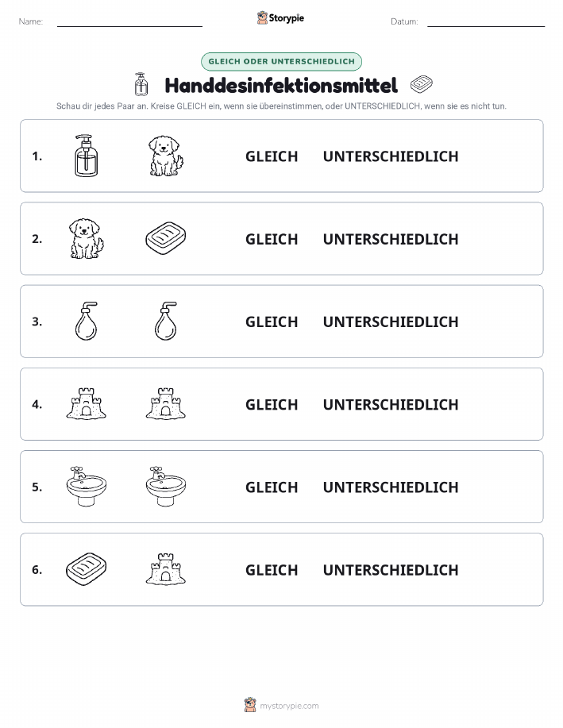Choose GLEICH for row 5
This screenshot has height=728, width=563.
[272, 487]
